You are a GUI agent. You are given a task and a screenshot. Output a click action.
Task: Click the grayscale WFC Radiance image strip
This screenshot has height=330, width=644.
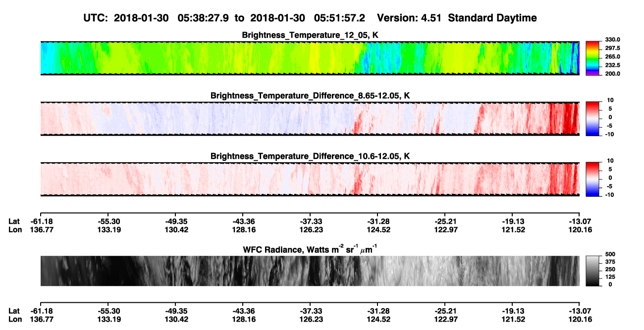point(310,271)
